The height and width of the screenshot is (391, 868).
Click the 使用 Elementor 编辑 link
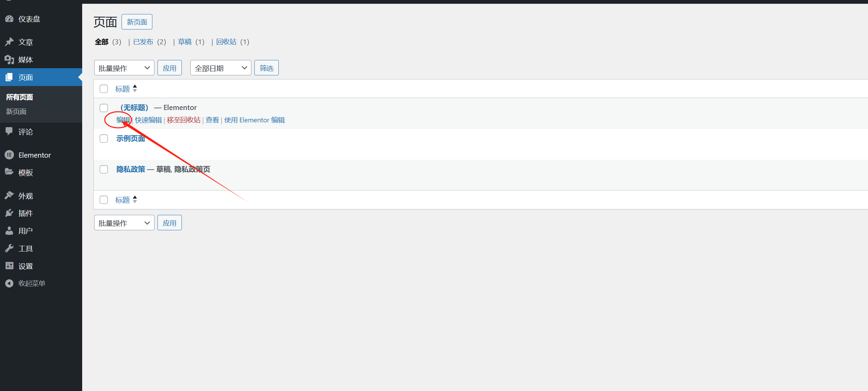click(254, 120)
